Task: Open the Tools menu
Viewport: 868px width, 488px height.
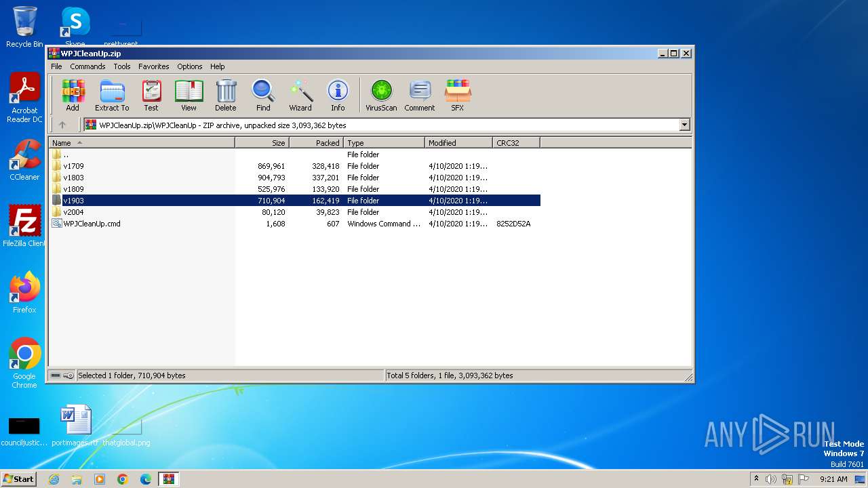Action: [122, 66]
